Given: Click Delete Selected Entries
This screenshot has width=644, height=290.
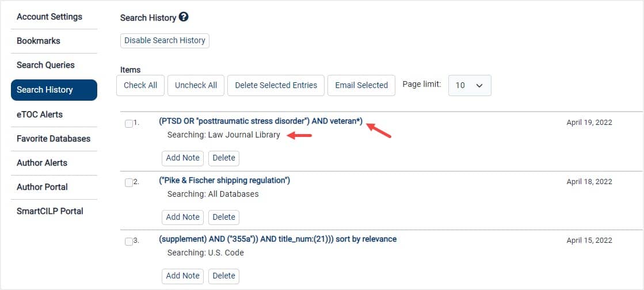Looking at the screenshot, I should 276,85.
